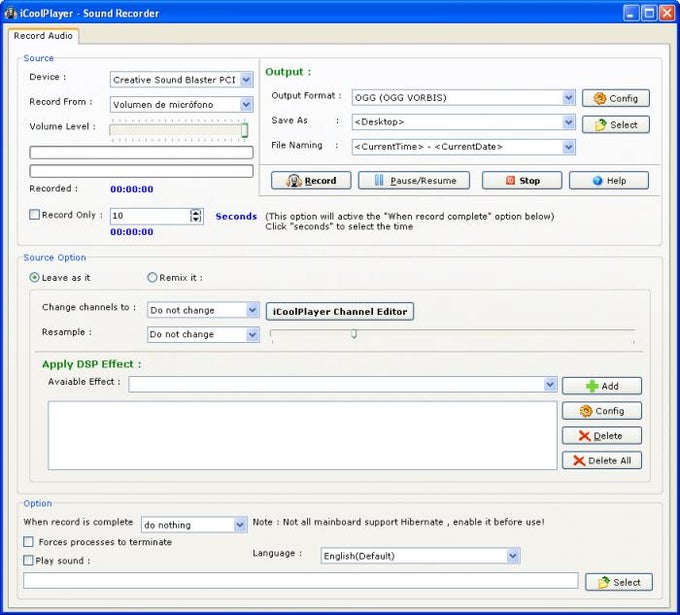Click the Resample slider thumb
The width and height of the screenshot is (680, 615).
[x=354, y=334]
